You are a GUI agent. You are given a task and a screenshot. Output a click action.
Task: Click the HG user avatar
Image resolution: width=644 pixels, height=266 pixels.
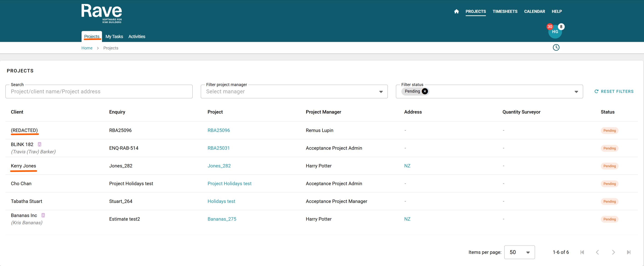[555, 32]
